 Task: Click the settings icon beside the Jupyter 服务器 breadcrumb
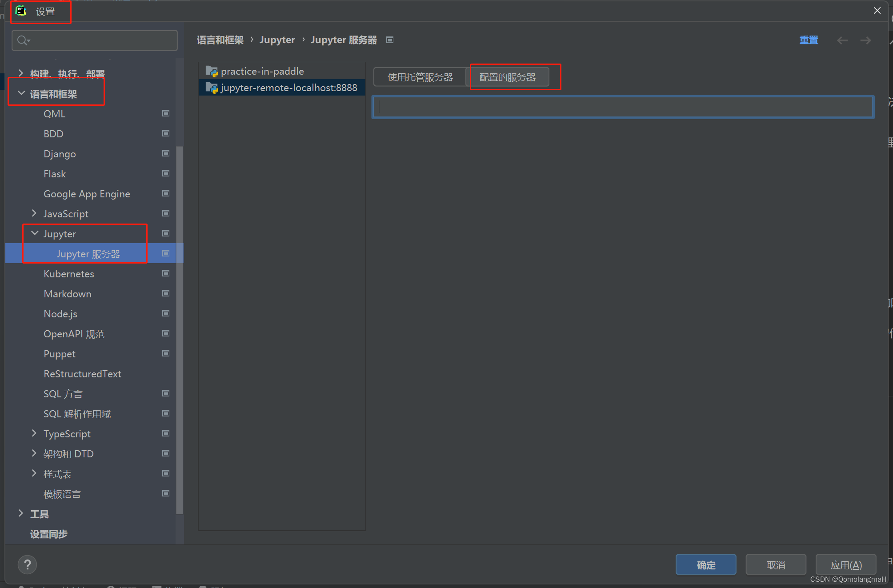(x=390, y=40)
